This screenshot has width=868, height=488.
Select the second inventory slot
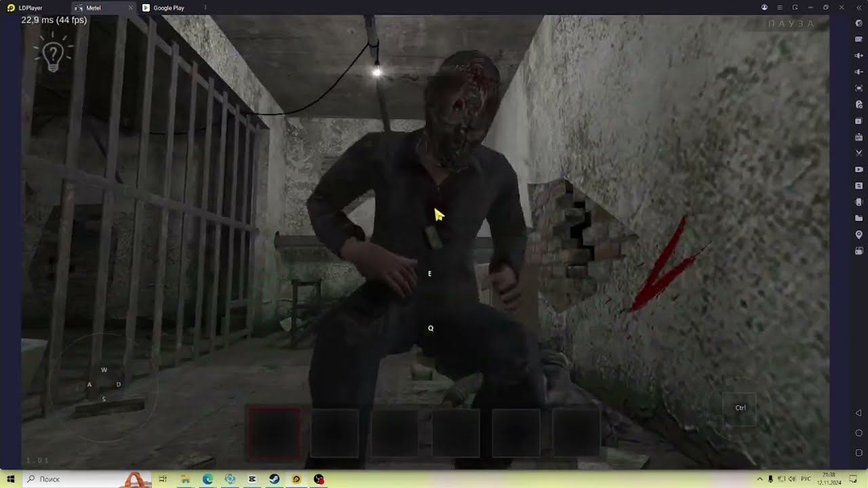click(335, 432)
